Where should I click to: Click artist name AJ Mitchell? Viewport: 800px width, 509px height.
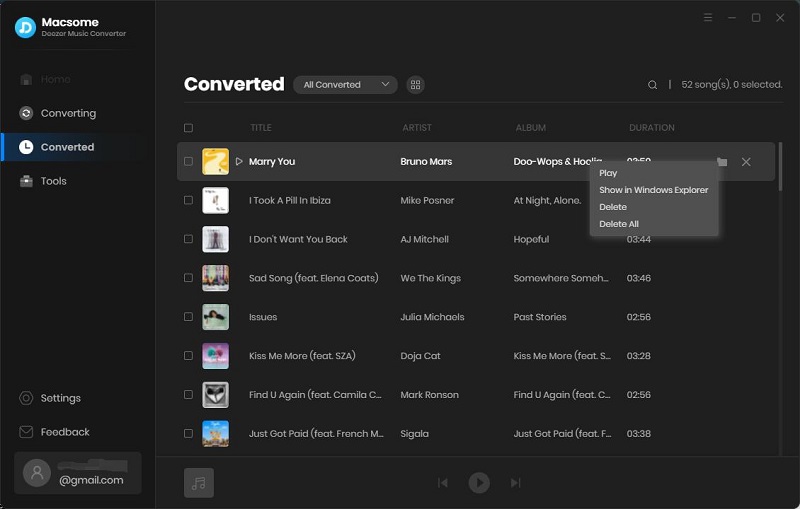[x=424, y=239]
